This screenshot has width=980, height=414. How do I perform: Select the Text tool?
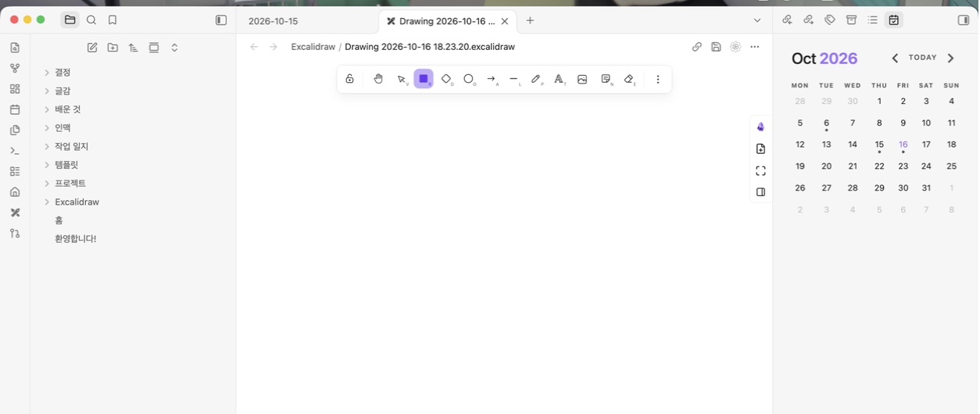(560, 79)
